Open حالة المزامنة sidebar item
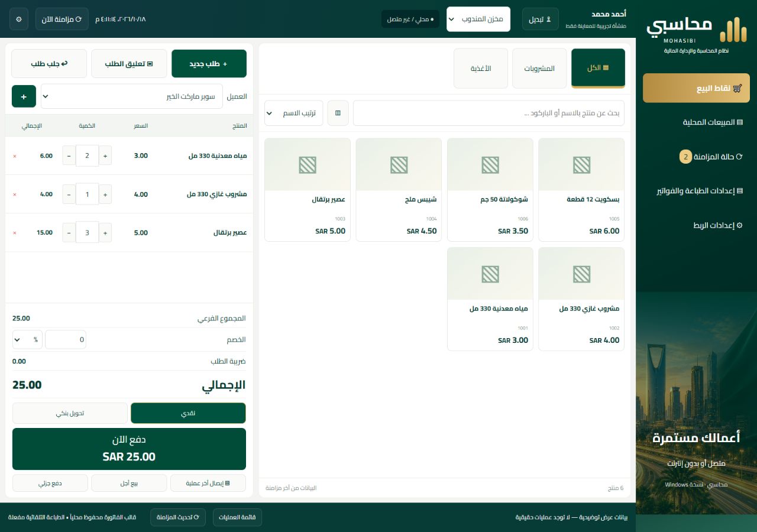Screen dimensions: 757x532 pyautogui.click(x=696, y=157)
